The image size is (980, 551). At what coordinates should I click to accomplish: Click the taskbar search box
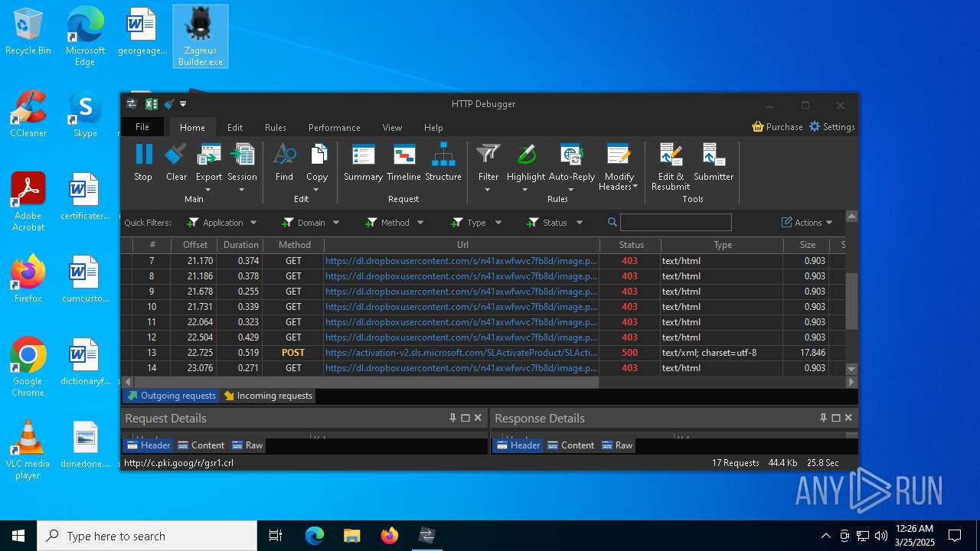tap(147, 536)
